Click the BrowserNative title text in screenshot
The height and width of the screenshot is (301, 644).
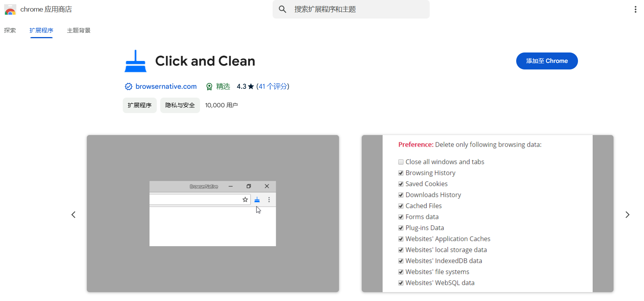coord(204,186)
